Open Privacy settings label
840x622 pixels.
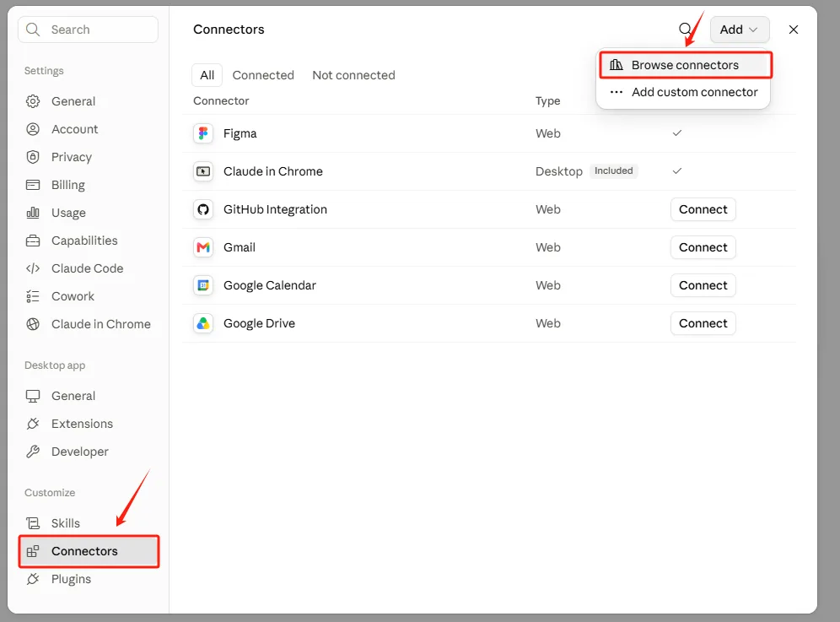[x=72, y=157]
